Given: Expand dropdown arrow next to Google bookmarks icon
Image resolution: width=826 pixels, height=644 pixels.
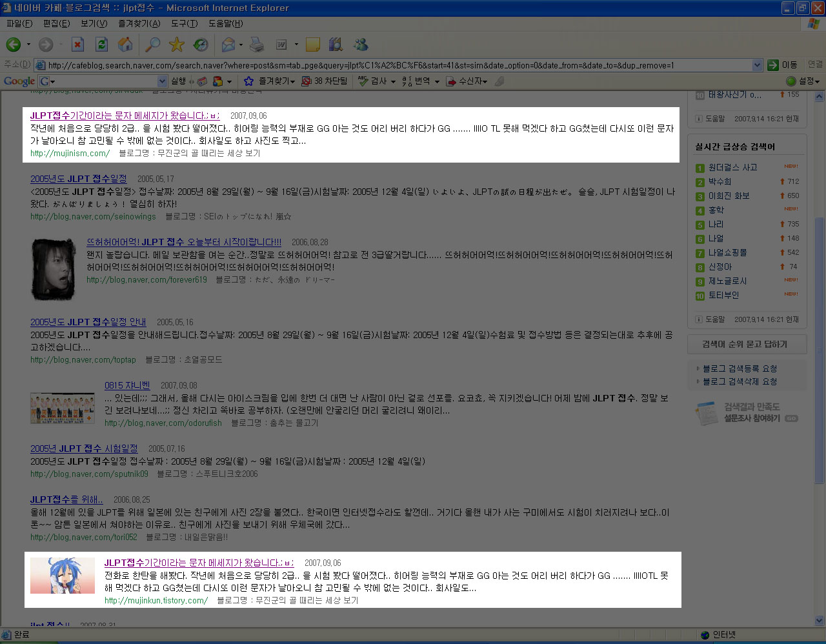Looking at the screenshot, I should click(229, 81).
